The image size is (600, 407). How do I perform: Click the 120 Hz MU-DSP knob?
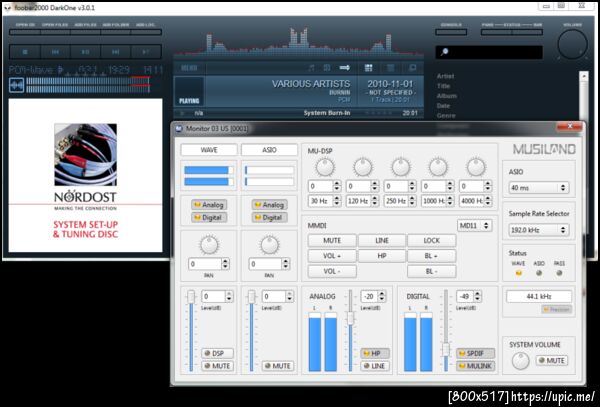pyautogui.click(x=362, y=167)
